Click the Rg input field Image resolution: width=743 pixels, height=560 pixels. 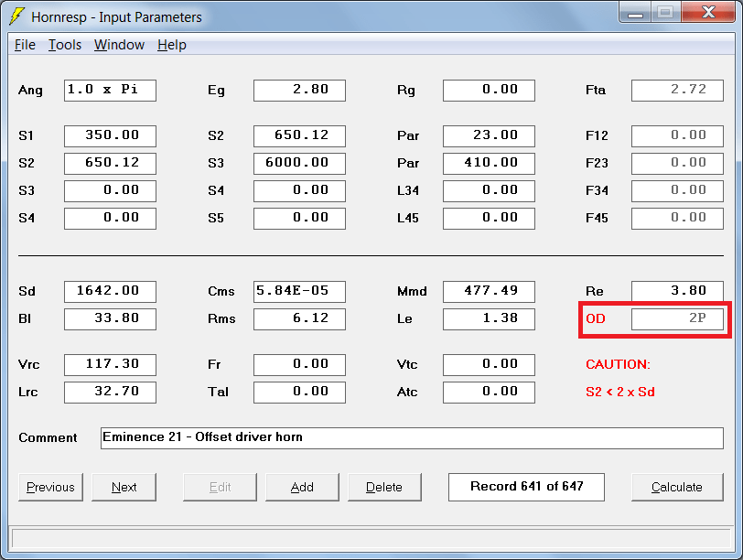tap(489, 90)
